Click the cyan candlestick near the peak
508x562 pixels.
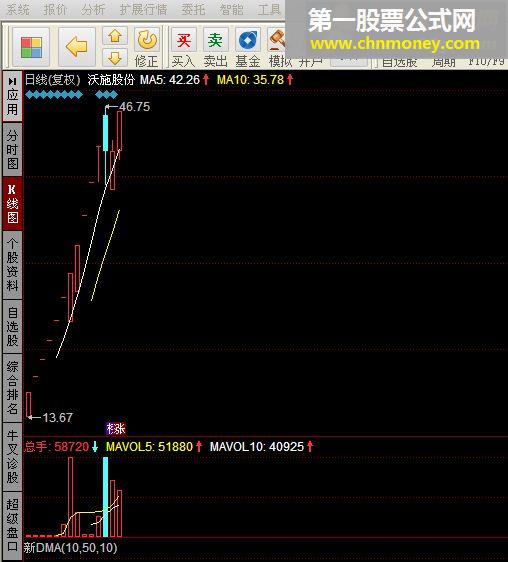pos(105,133)
